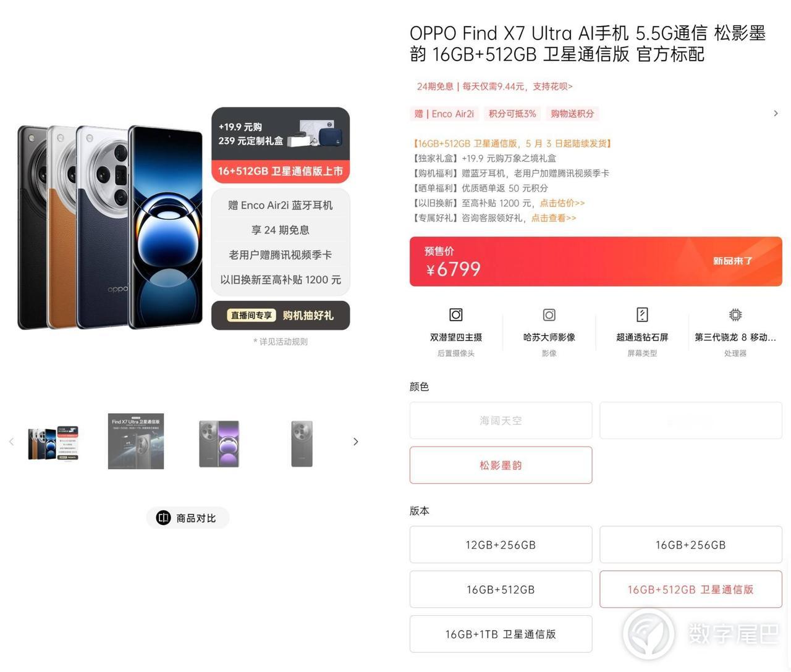Choose the 16GB+256GB version

coord(691,545)
